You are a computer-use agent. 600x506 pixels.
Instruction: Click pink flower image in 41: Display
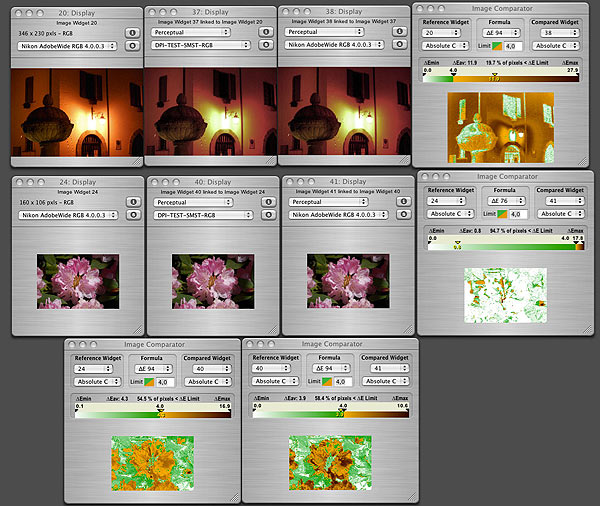348,281
